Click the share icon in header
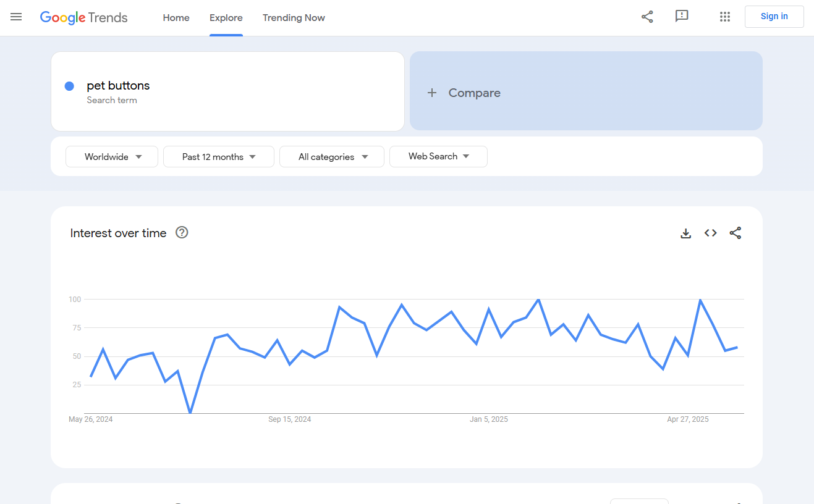The width and height of the screenshot is (814, 504). click(x=647, y=17)
